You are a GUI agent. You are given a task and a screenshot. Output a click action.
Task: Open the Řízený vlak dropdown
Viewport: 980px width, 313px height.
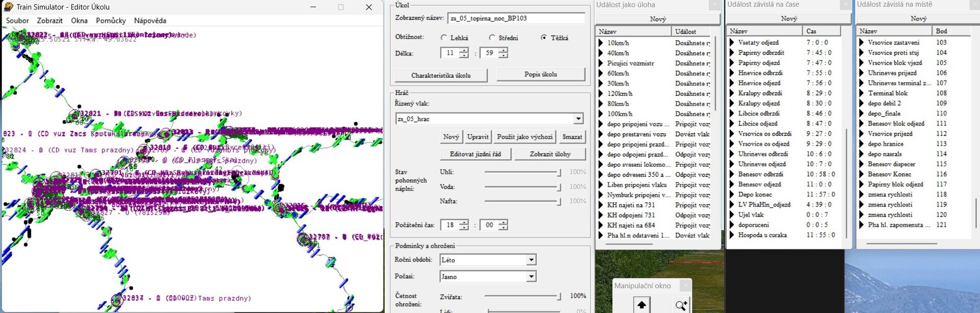pyautogui.click(x=578, y=119)
